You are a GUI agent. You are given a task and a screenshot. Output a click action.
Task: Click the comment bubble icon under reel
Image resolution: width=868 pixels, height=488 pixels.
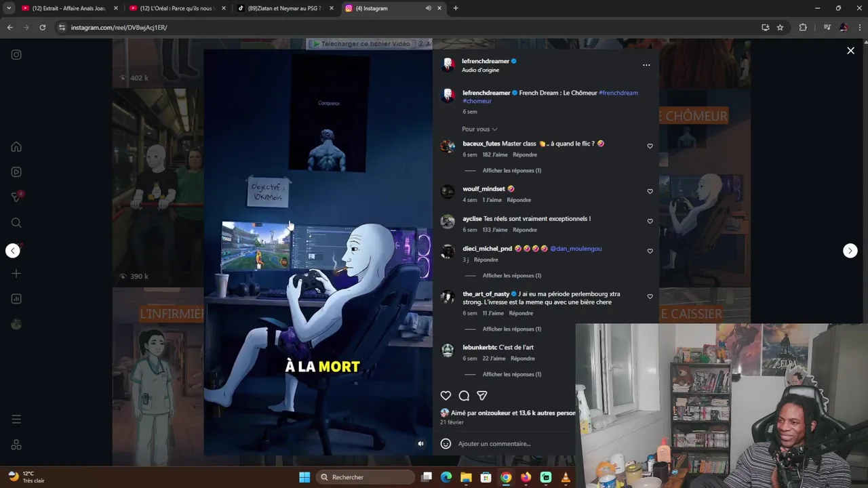click(464, 396)
